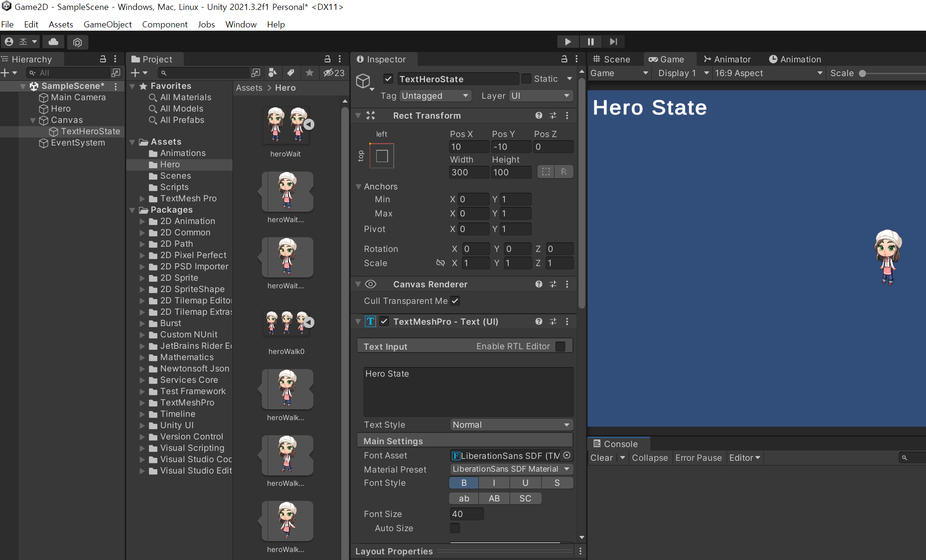Click the Rect Transform help icon
This screenshot has height=560, width=926.
tap(539, 116)
